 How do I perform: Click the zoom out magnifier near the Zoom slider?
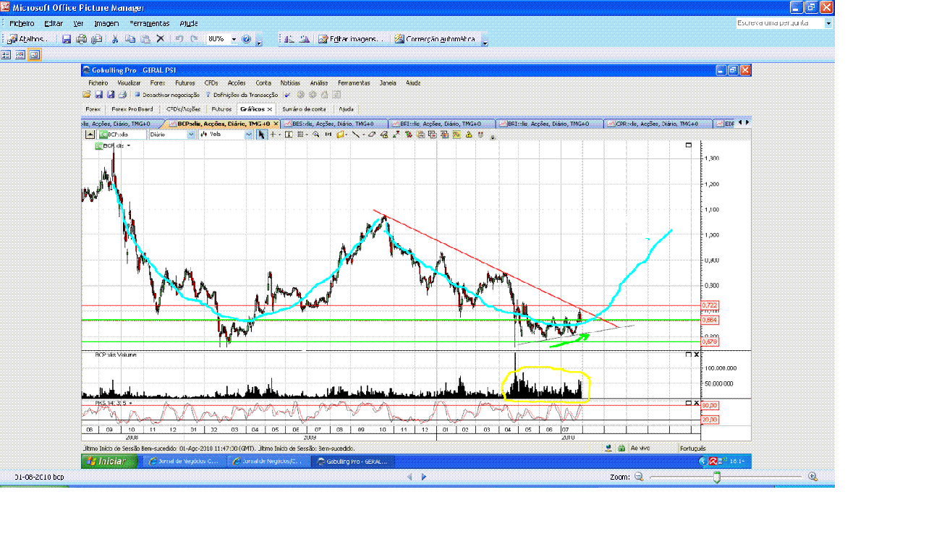[x=638, y=477]
